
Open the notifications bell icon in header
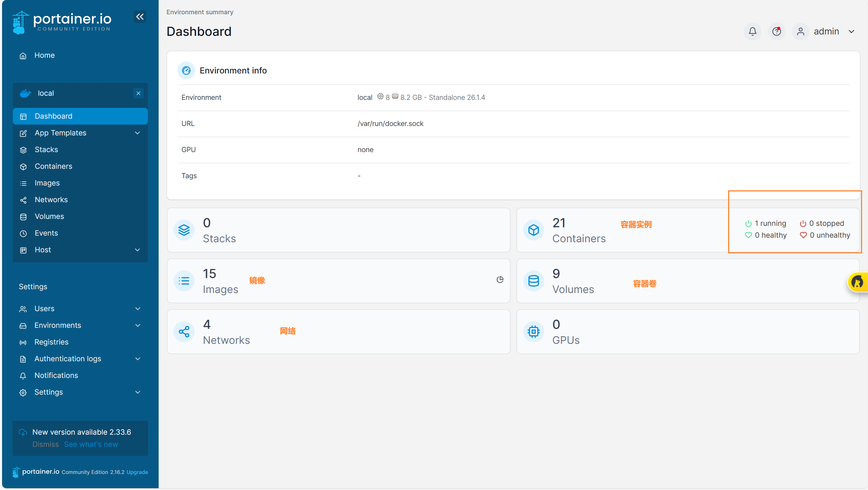(x=752, y=32)
